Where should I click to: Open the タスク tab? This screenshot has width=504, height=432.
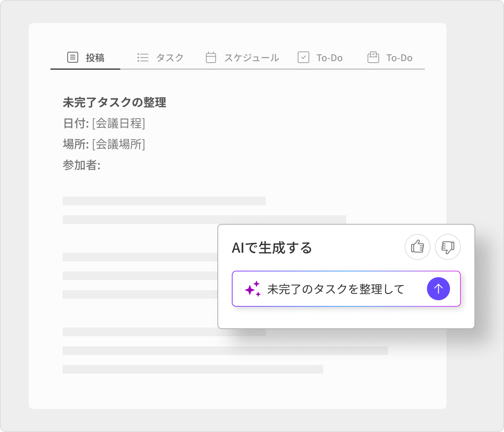170,58
